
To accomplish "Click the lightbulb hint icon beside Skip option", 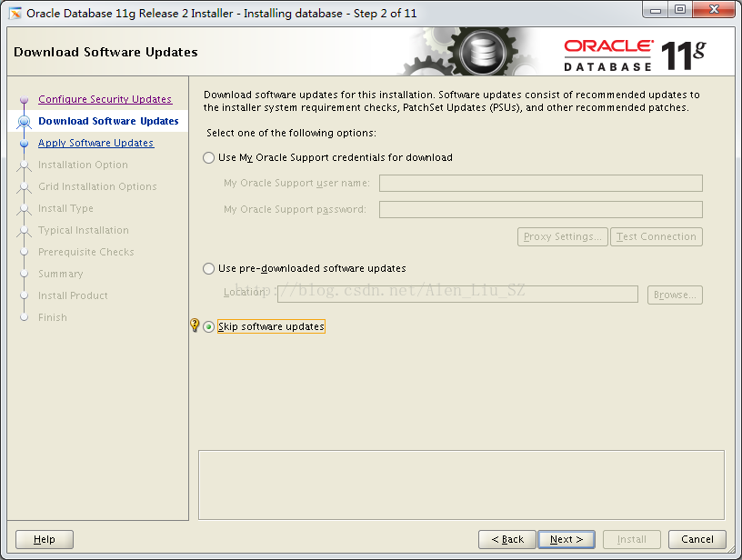I will [195, 325].
